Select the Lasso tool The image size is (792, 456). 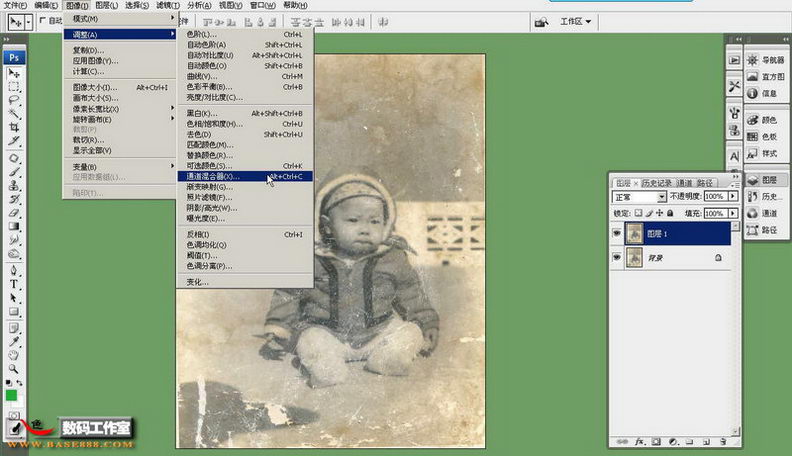click(14, 100)
